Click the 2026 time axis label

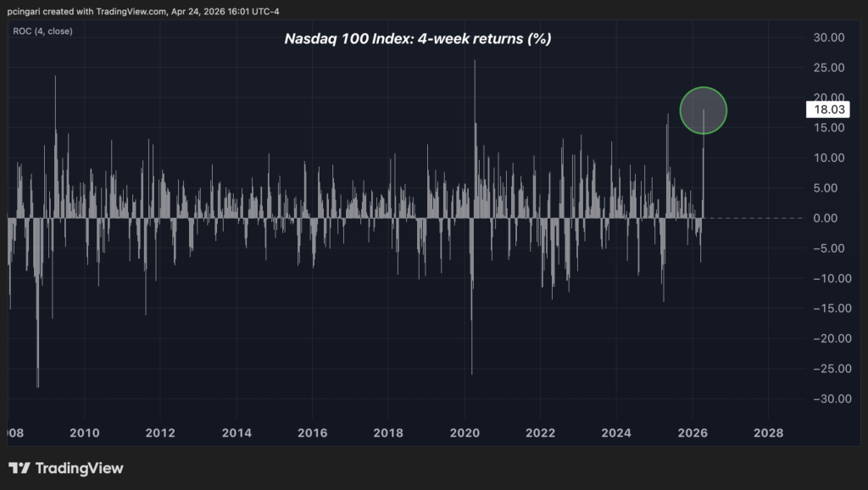pyautogui.click(x=693, y=433)
